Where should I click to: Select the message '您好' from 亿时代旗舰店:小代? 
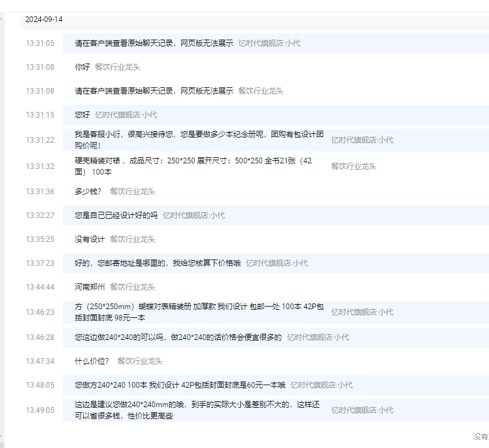(82, 115)
